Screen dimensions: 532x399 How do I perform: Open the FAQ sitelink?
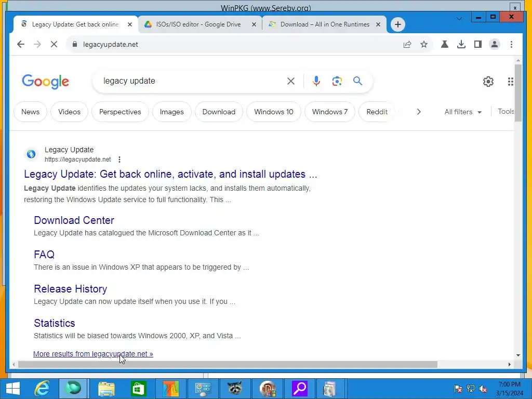click(44, 255)
